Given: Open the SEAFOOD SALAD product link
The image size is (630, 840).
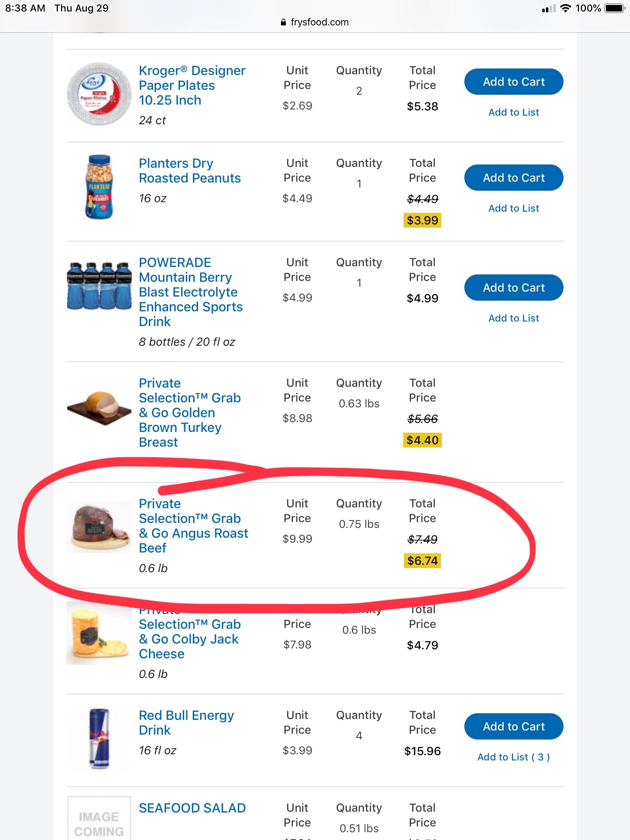Looking at the screenshot, I should tap(192, 808).
